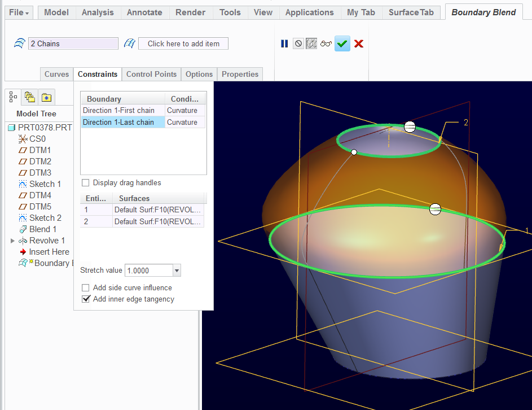Click the Boundary column header
The width and height of the screenshot is (532, 410).
123,99
